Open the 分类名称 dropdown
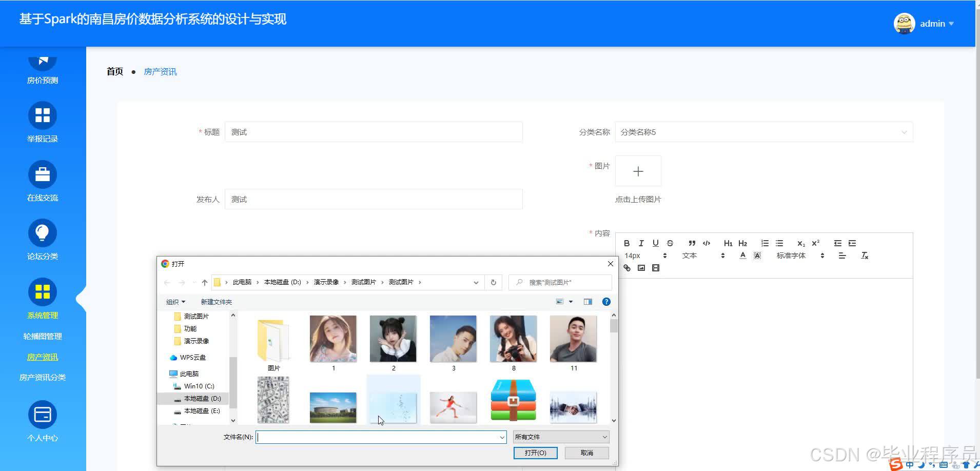The image size is (980, 471). [763, 132]
